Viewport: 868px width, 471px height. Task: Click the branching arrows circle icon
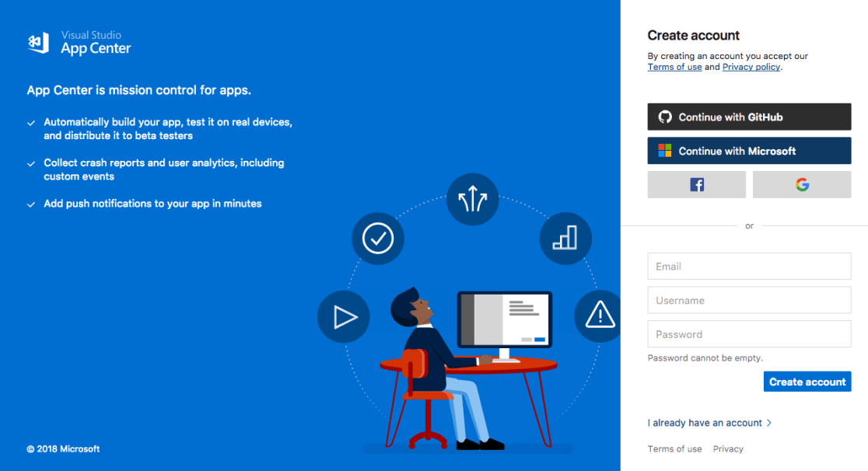(472, 199)
